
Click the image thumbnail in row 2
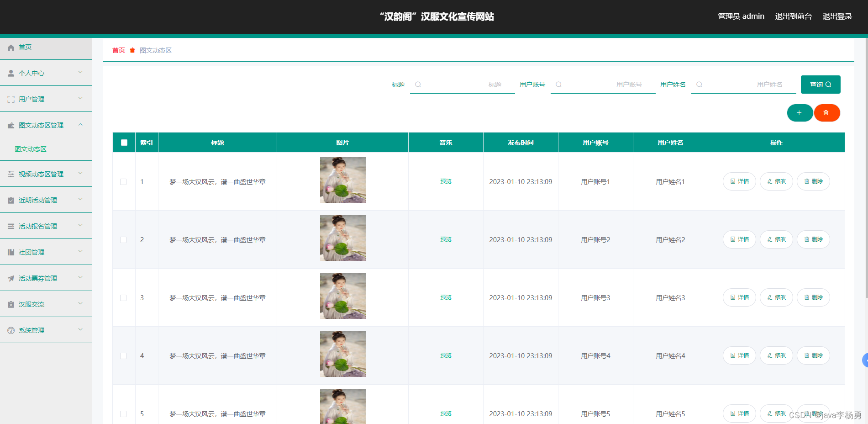coord(342,238)
